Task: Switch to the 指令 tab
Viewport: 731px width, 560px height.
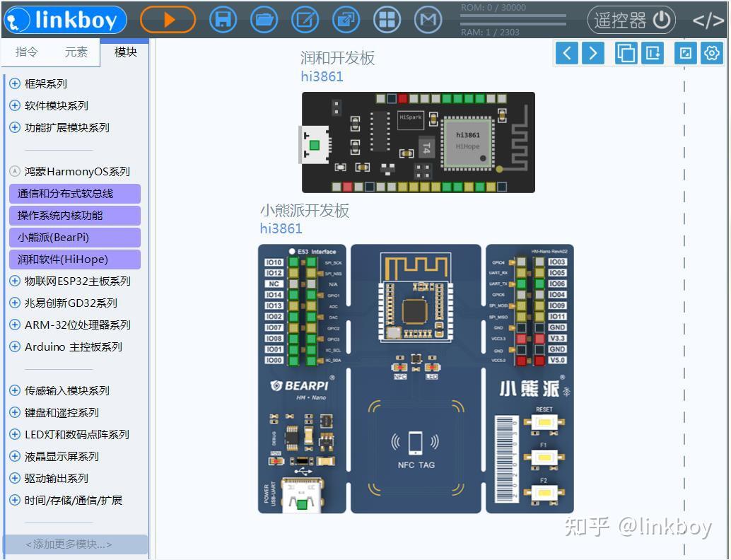Action: 26,52
